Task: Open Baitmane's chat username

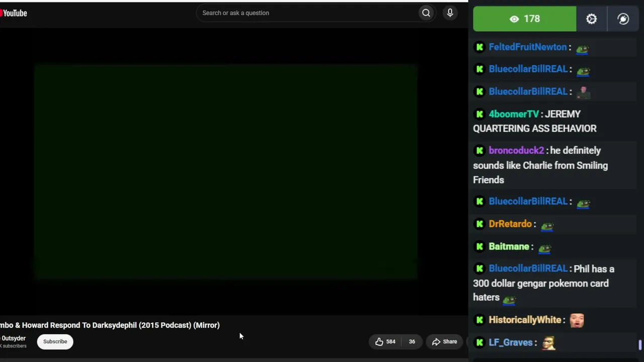Action: 509,246
